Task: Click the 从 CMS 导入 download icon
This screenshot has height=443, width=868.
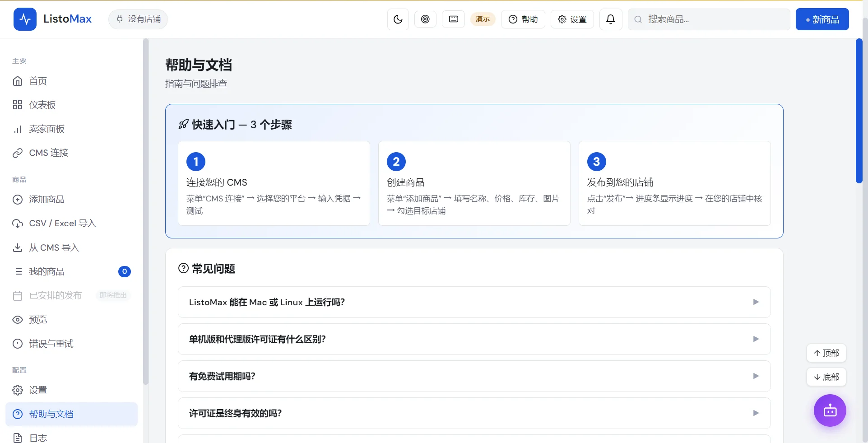Action: tap(18, 247)
